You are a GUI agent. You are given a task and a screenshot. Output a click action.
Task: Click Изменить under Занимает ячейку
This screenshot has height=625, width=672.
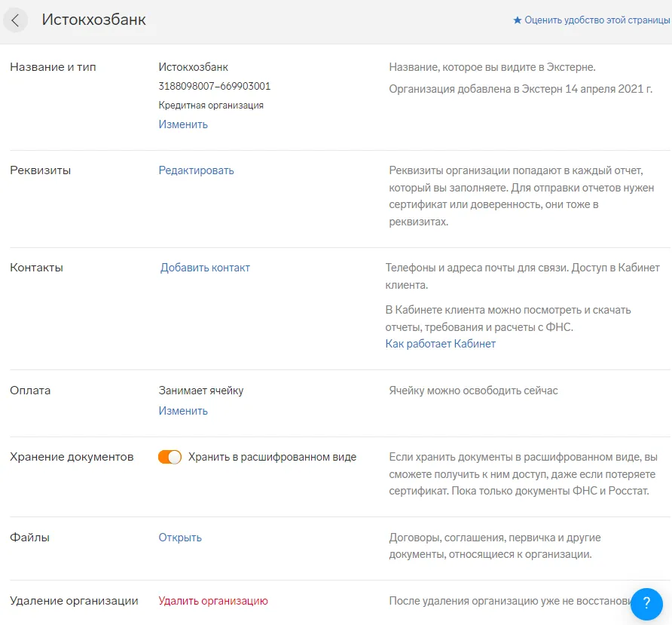coord(183,411)
